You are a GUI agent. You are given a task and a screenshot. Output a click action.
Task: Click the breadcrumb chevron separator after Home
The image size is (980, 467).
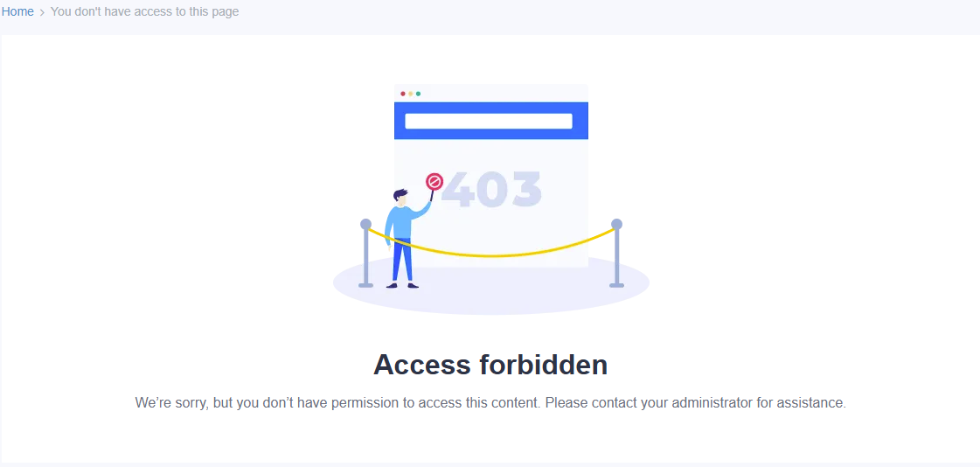42,12
